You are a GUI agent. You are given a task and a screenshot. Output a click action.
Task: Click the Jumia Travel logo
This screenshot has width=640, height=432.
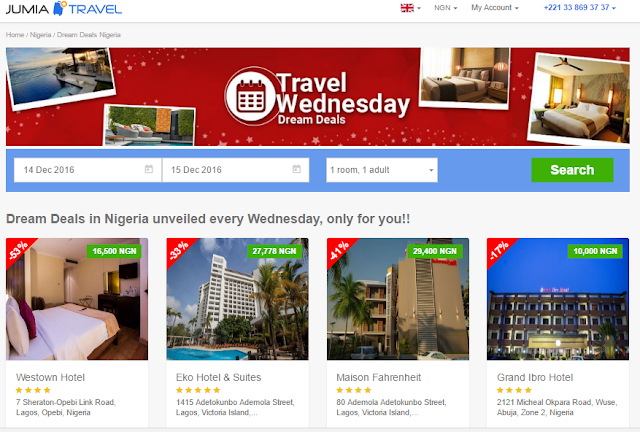point(64,9)
